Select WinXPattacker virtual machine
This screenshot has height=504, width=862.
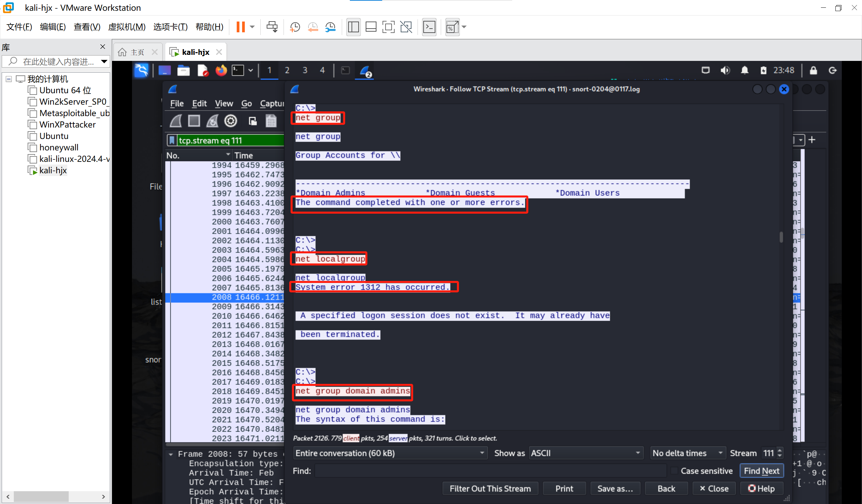pos(67,124)
